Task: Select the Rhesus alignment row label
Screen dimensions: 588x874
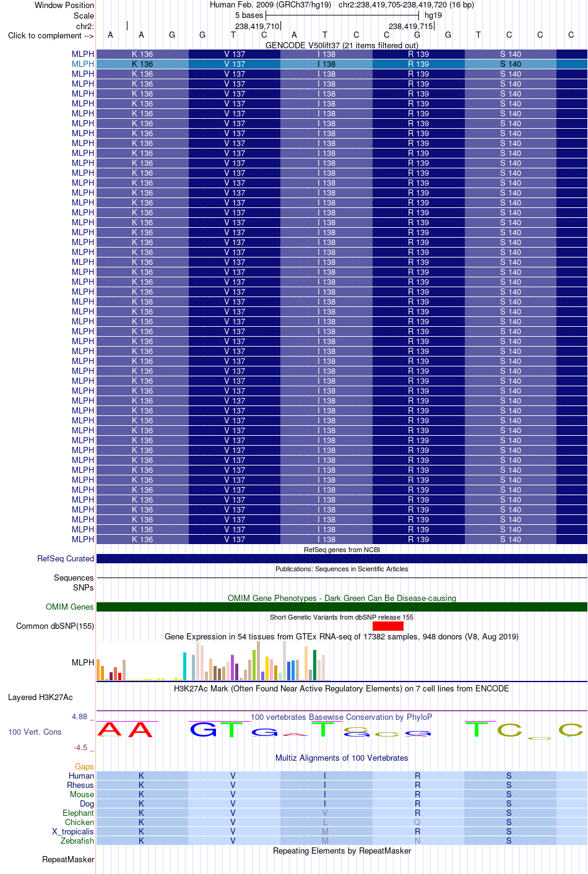Action: [x=80, y=785]
